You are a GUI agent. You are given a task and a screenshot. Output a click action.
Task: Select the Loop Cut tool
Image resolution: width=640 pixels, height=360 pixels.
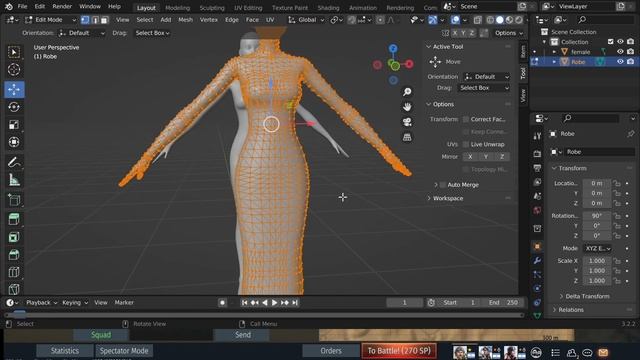tap(14, 272)
